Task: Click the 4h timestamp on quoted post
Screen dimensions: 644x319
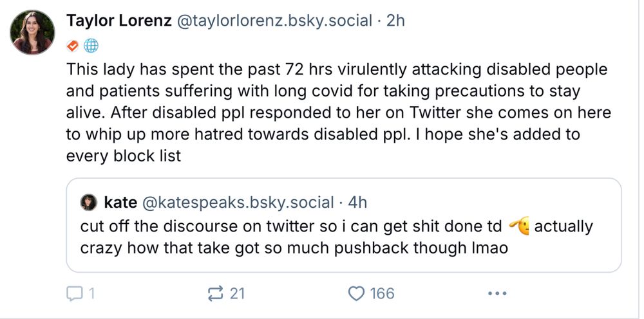Action: [x=357, y=202]
